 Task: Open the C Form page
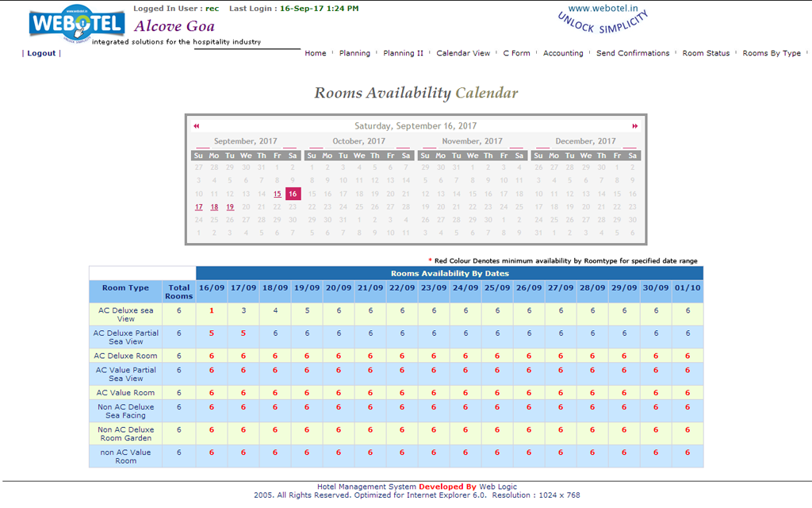(516, 53)
